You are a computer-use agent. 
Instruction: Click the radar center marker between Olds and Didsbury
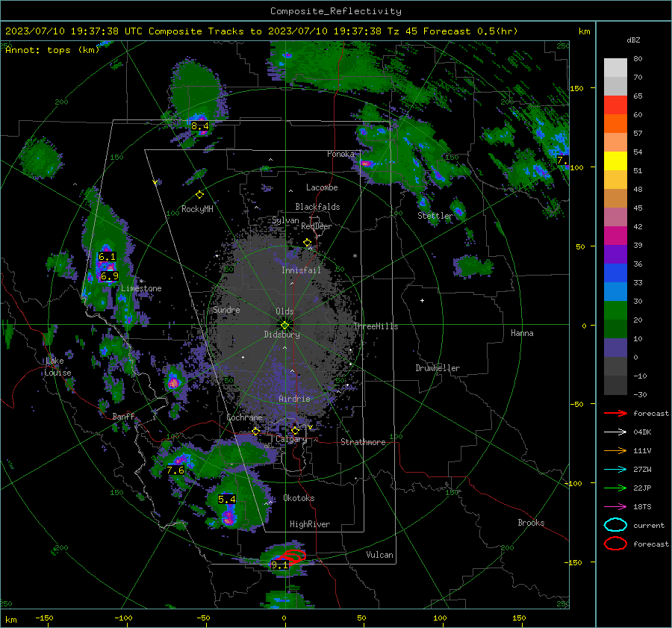click(x=284, y=325)
